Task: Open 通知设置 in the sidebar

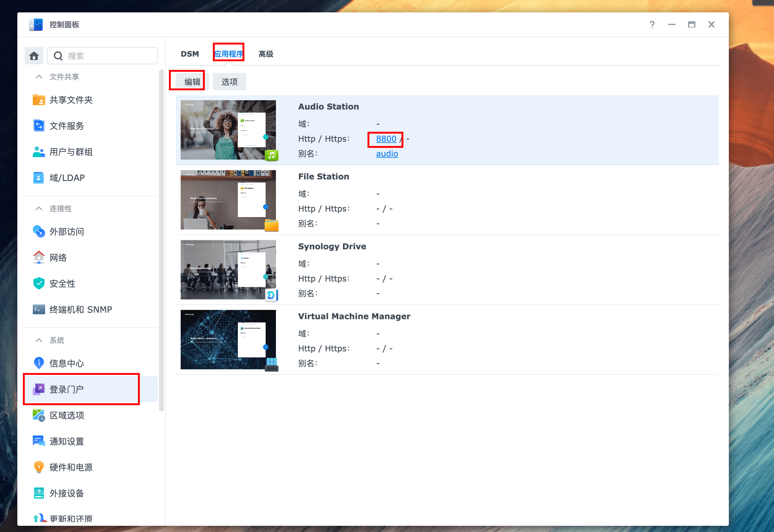Action: click(x=91, y=441)
